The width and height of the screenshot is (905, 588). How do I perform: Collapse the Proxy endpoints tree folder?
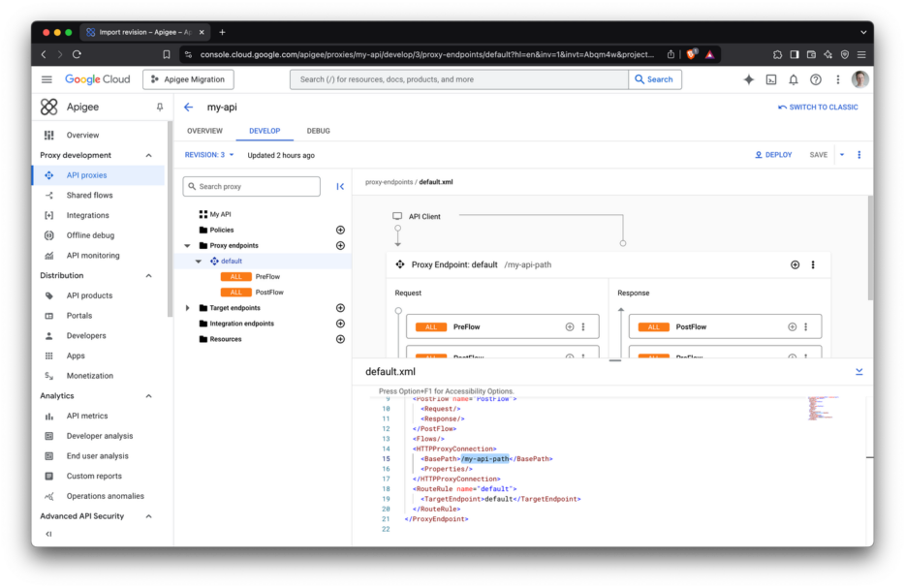(187, 245)
